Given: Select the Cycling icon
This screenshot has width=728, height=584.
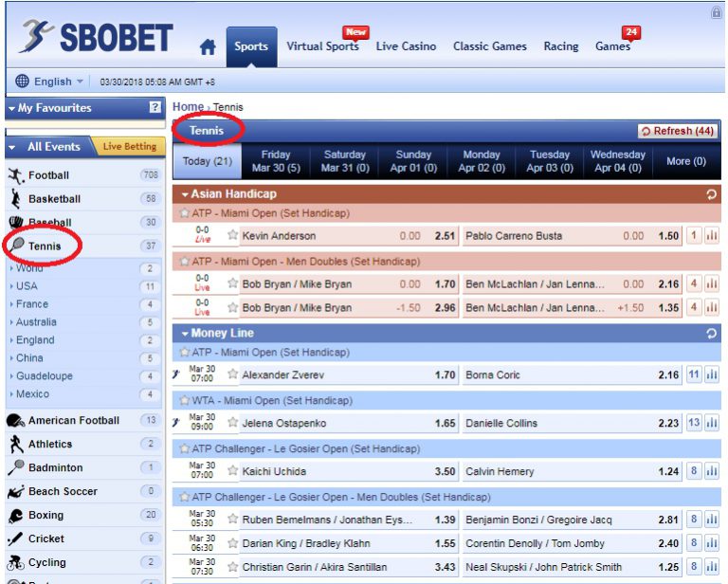Looking at the screenshot, I should [x=16, y=562].
